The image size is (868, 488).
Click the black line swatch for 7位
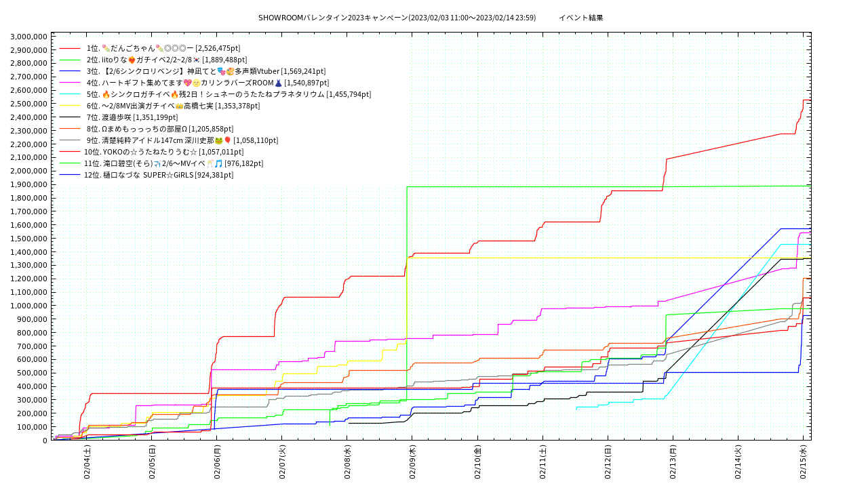[70, 117]
